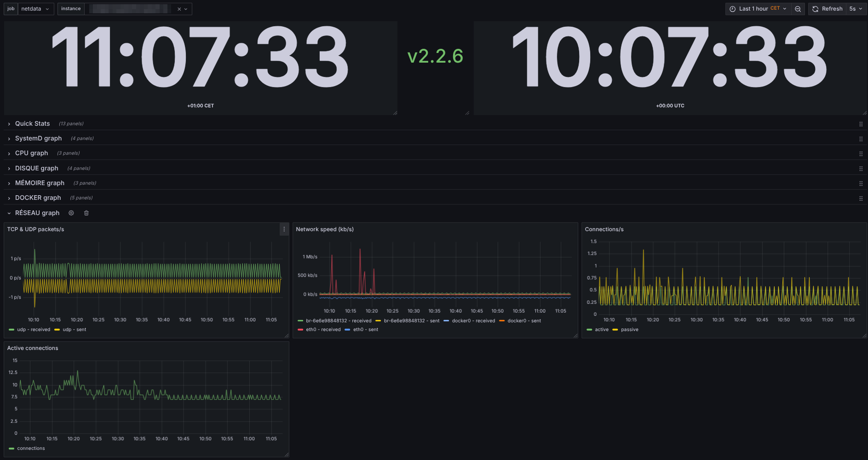This screenshot has height=460, width=868.
Task: Grab the SystemD graph row drag handle
Action: click(861, 139)
